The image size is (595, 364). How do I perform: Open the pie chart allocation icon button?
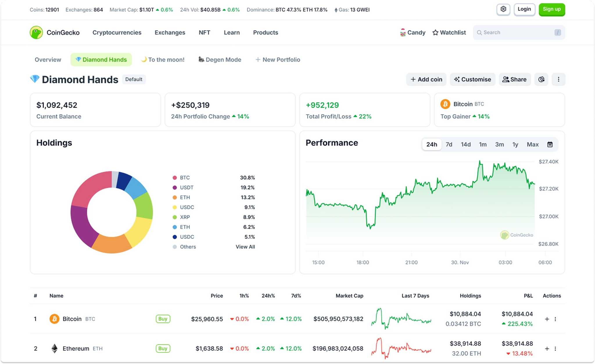pyautogui.click(x=541, y=79)
